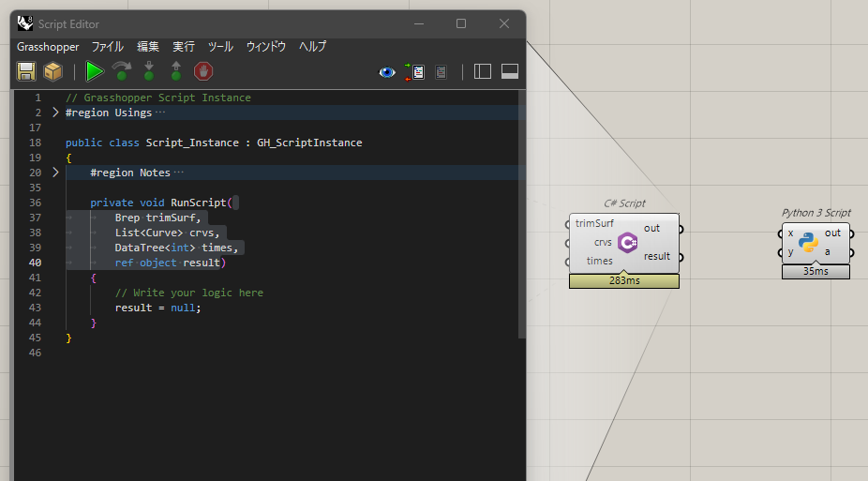Stop the script with red hand icon

203,71
